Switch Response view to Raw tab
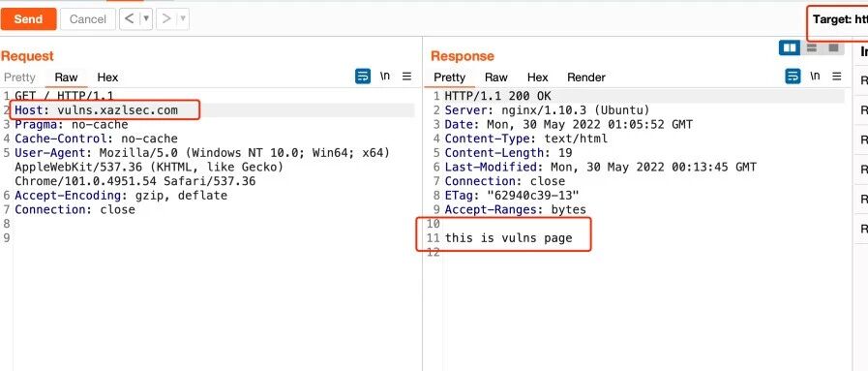 496,77
